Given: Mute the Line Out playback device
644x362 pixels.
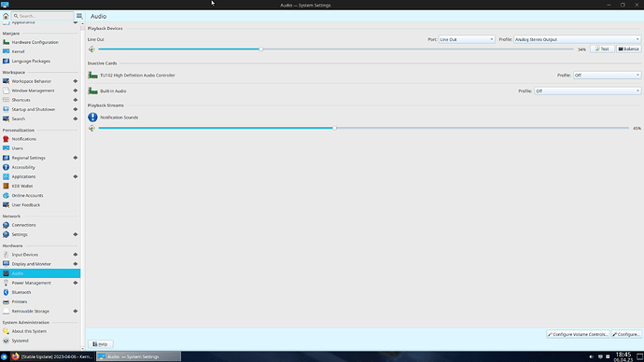Looking at the screenshot, I should click(x=91, y=49).
